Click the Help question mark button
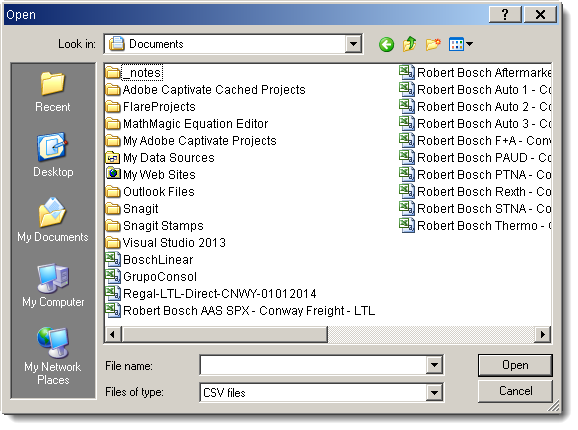This screenshot has width=578, height=430. point(505,15)
